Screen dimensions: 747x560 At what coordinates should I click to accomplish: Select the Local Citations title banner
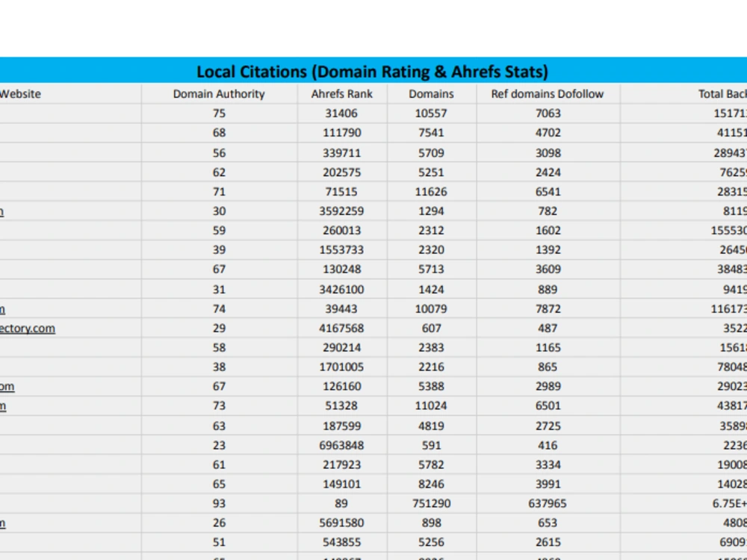373,72
